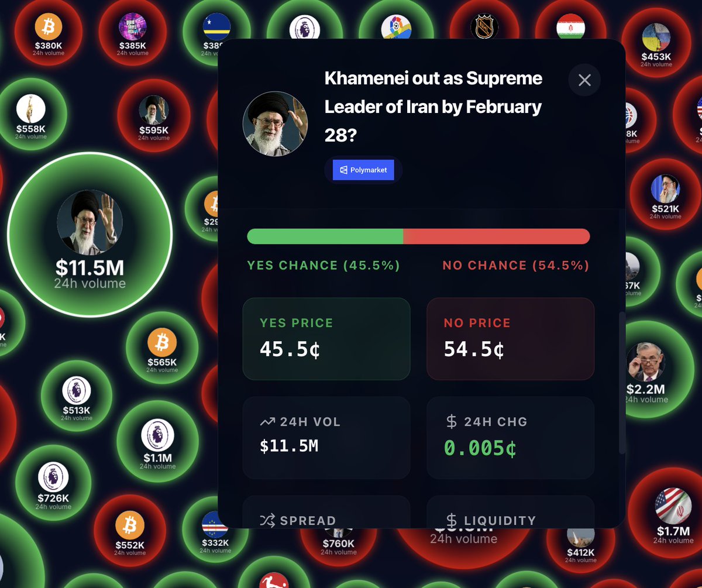Open the large $11.5M Khamenei bubble
702x588 pixels.
[x=90, y=235]
